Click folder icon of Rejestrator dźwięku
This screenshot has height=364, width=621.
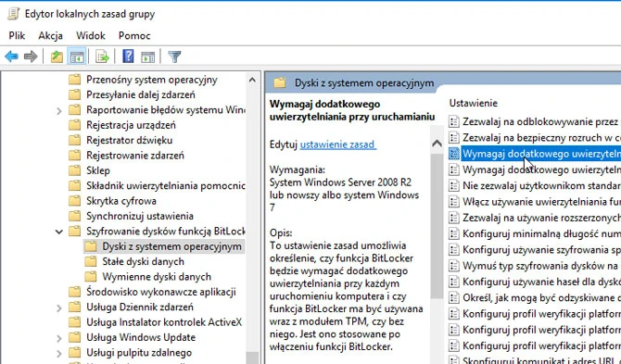(74, 140)
